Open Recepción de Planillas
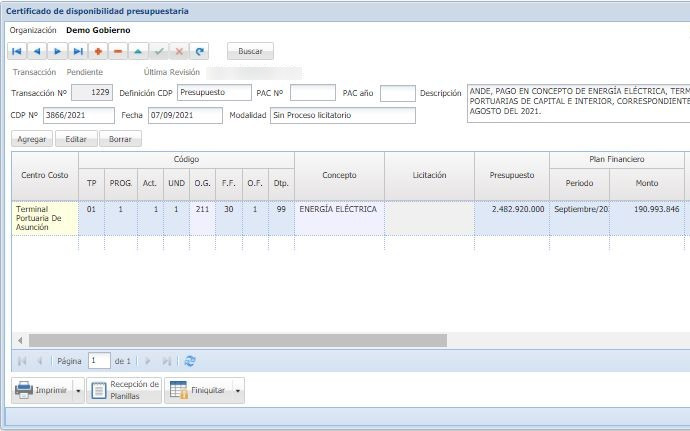Screen dimensions: 690x431 click(125, 390)
